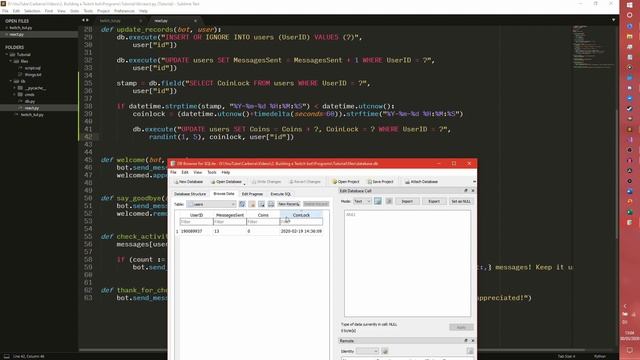
Task: Collapse the files folder in sidebar
Action: tap(11, 61)
